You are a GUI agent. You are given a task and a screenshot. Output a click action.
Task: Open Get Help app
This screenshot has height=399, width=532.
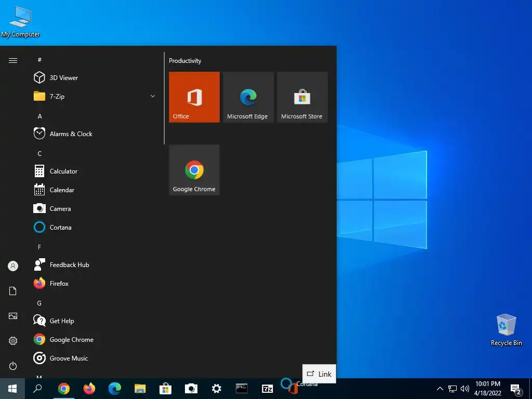pyautogui.click(x=95, y=321)
